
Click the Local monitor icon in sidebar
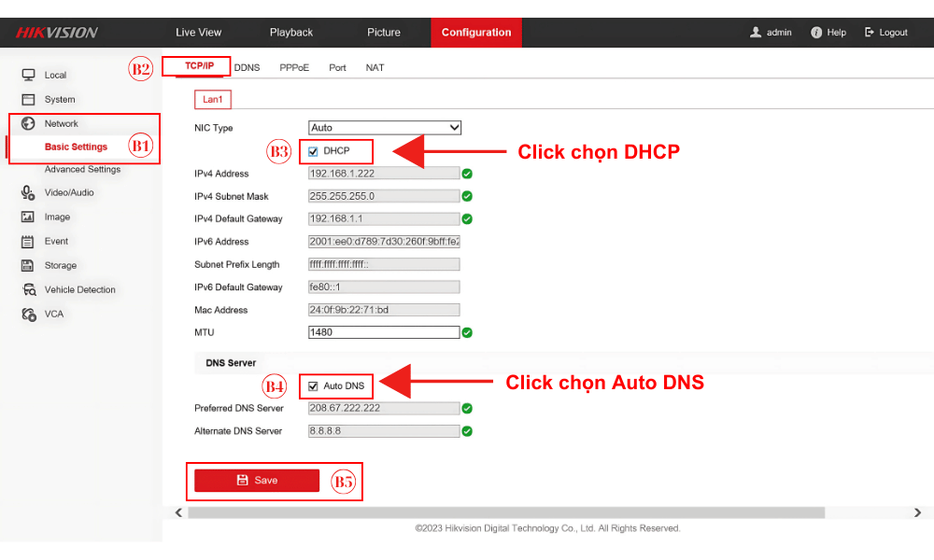click(28, 75)
